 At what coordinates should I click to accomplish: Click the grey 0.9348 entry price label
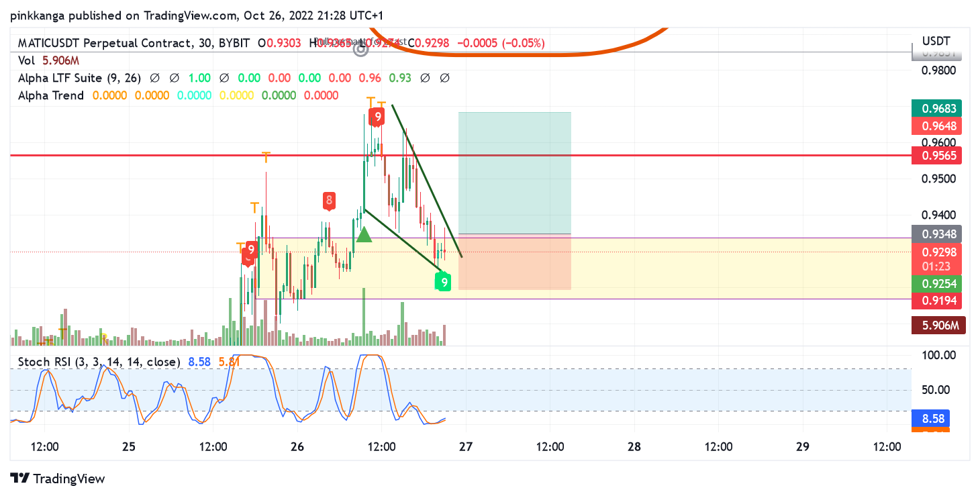tap(938, 234)
